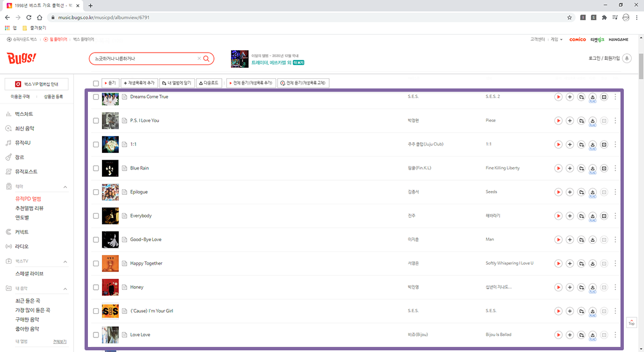
Task: Save Honey to my album folder
Action: 581,287
